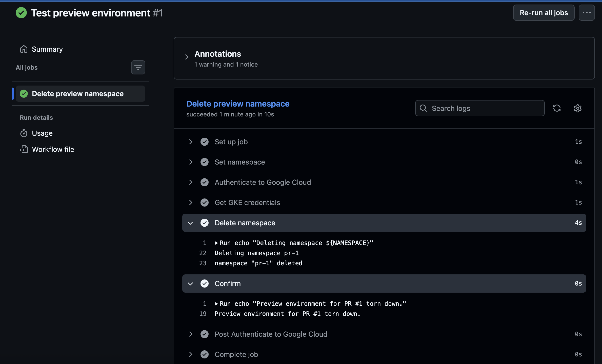Select the Delete preview namespace job
The image size is (602, 364).
click(x=81, y=94)
